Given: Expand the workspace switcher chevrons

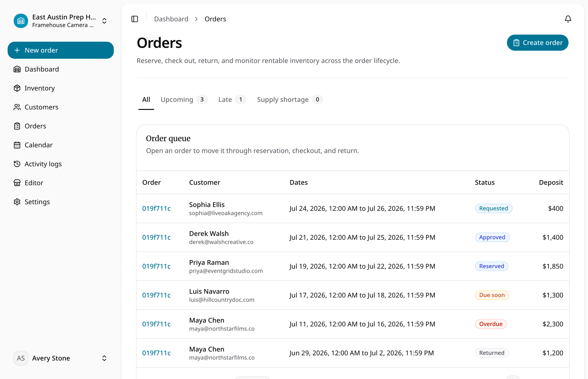Looking at the screenshot, I should point(104,21).
